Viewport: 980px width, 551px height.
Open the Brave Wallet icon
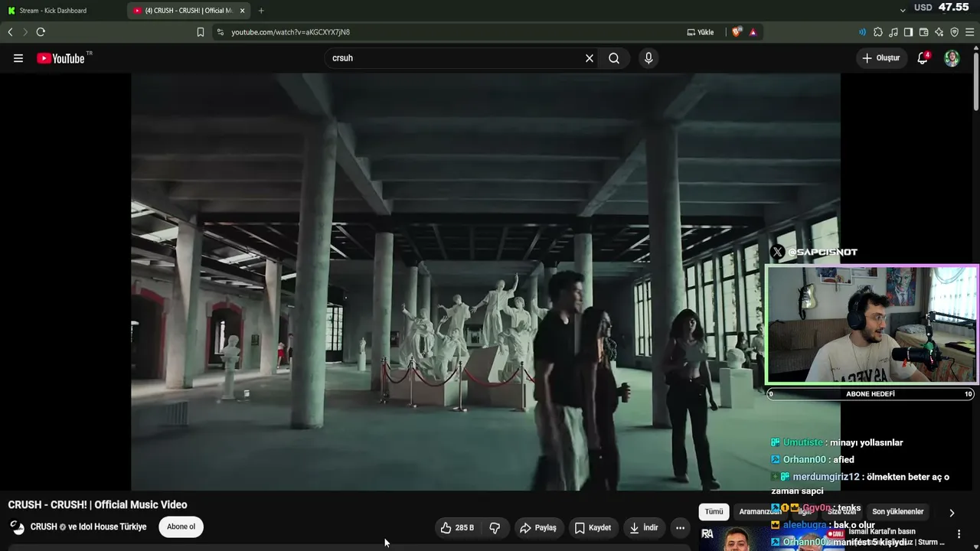[x=923, y=32]
